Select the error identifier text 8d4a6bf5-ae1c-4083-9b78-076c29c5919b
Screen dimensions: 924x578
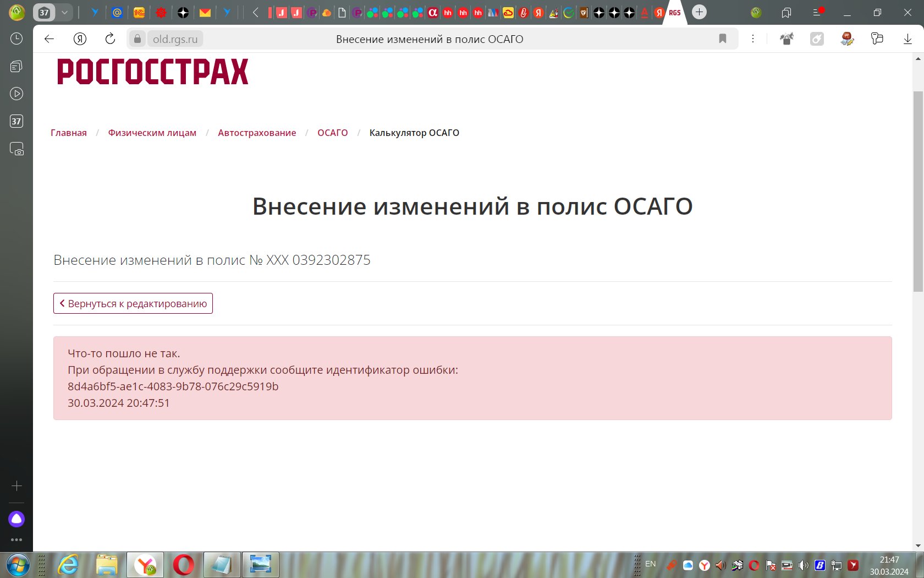[173, 386]
